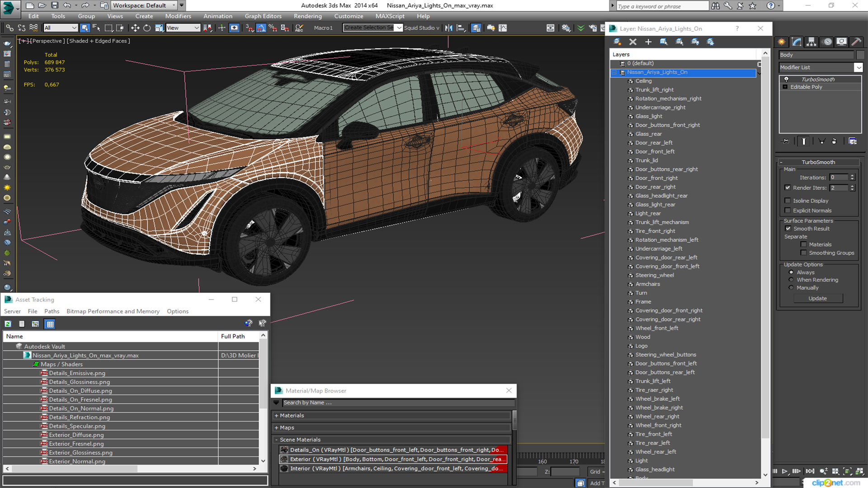Open the Hierarchy command panel tab
Image resolution: width=868 pixels, height=488 pixels.
(x=811, y=42)
